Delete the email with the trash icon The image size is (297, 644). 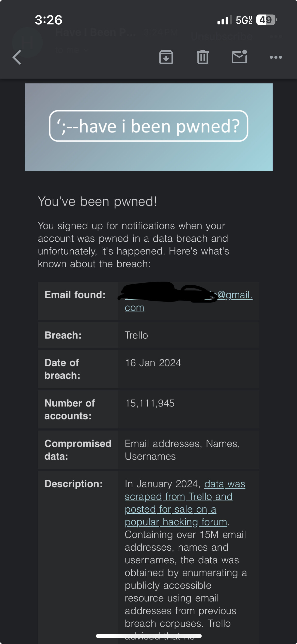203,57
